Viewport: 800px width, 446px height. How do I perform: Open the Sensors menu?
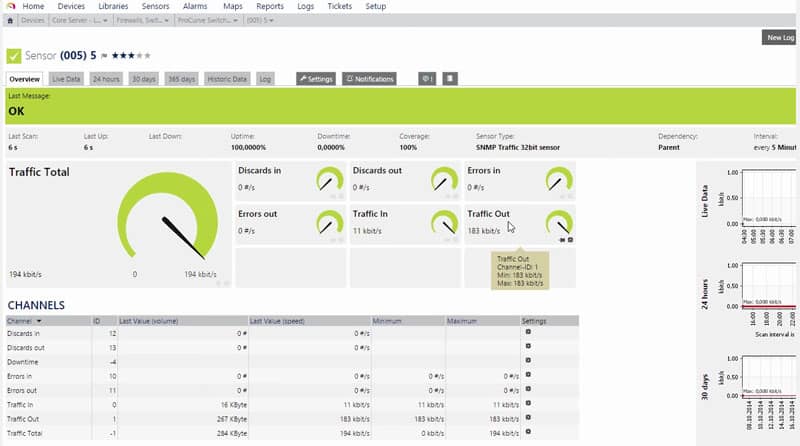[155, 6]
